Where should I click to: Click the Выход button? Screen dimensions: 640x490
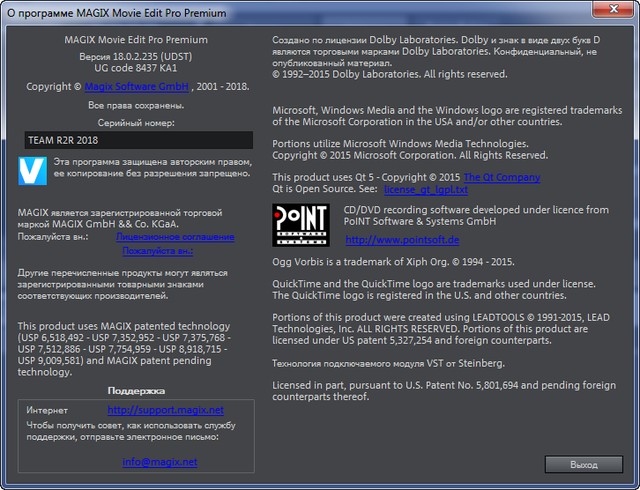(584, 465)
